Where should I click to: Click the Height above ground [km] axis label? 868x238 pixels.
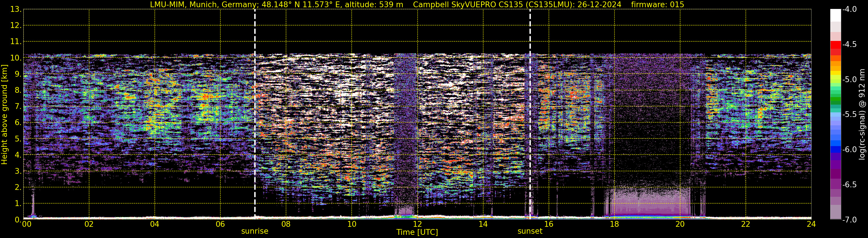point(4,115)
